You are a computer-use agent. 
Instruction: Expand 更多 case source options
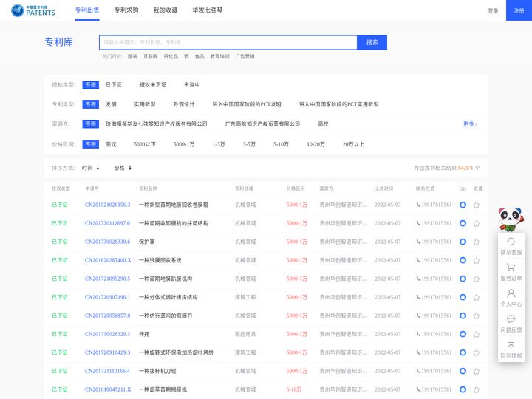(x=470, y=124)
